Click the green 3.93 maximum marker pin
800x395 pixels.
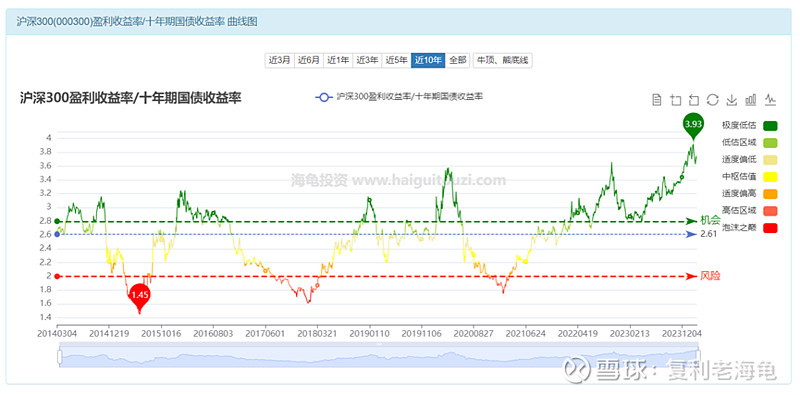[x=693, y=126]
